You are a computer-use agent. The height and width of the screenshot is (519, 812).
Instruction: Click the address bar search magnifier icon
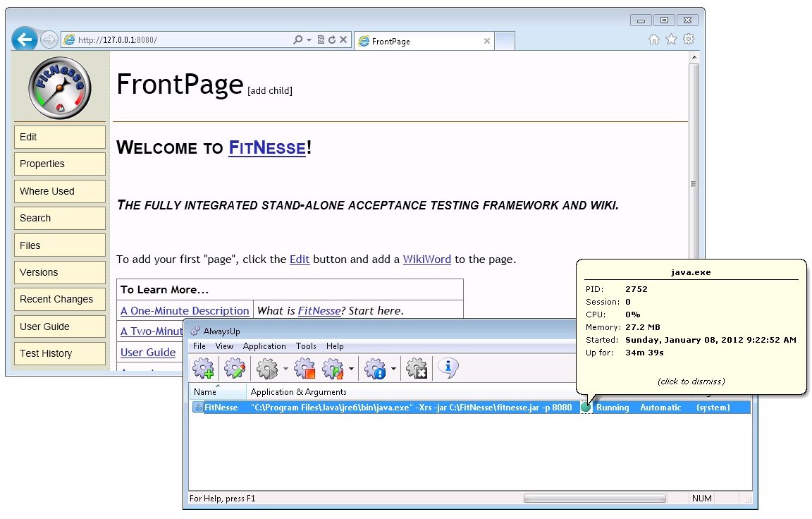tap(297, 39)
